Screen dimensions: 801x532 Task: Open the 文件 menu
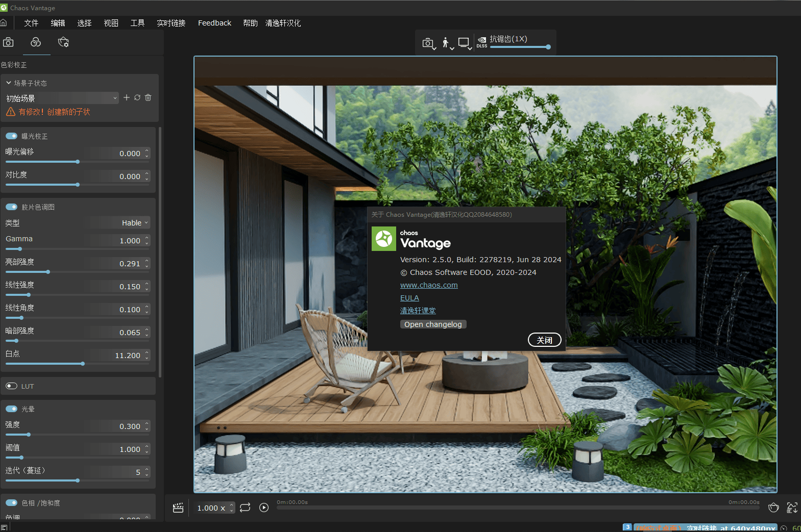point(31,23)
